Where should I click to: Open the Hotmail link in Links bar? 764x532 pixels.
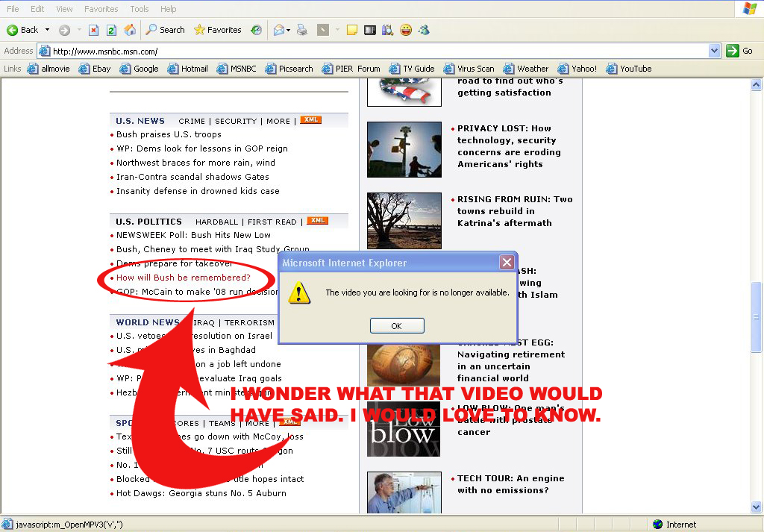[187, 69]
